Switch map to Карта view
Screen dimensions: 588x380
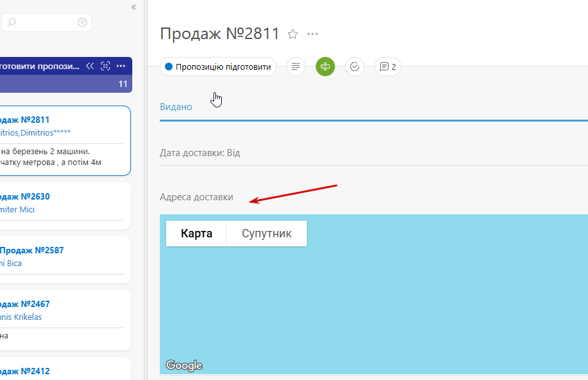coord(196,234)
